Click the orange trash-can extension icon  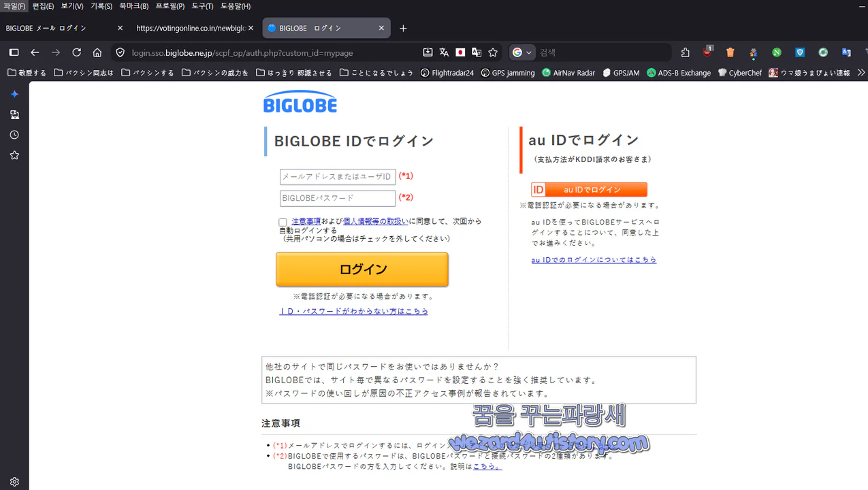click(730, 52)
